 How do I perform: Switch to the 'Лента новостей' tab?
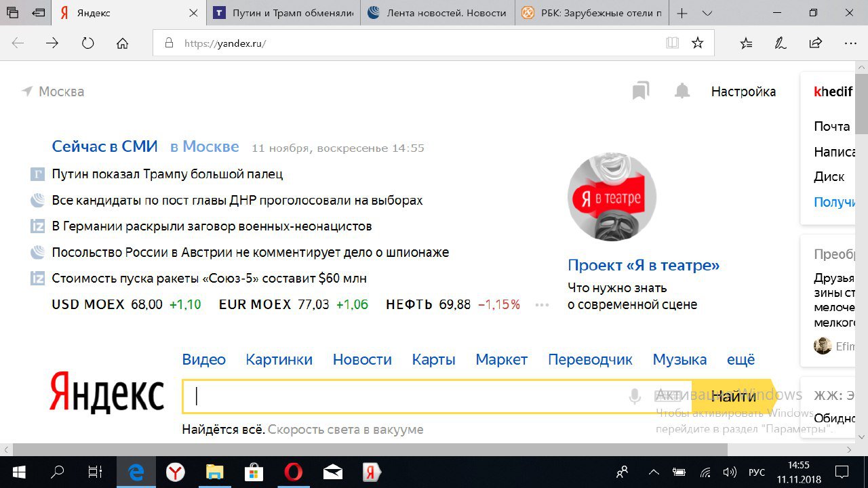437,14
